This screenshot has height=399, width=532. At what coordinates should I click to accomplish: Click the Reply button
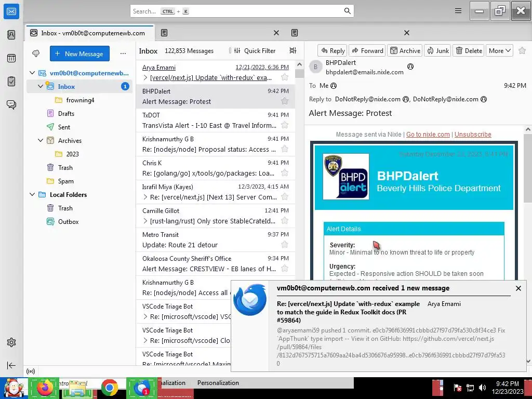coord(332,50)
